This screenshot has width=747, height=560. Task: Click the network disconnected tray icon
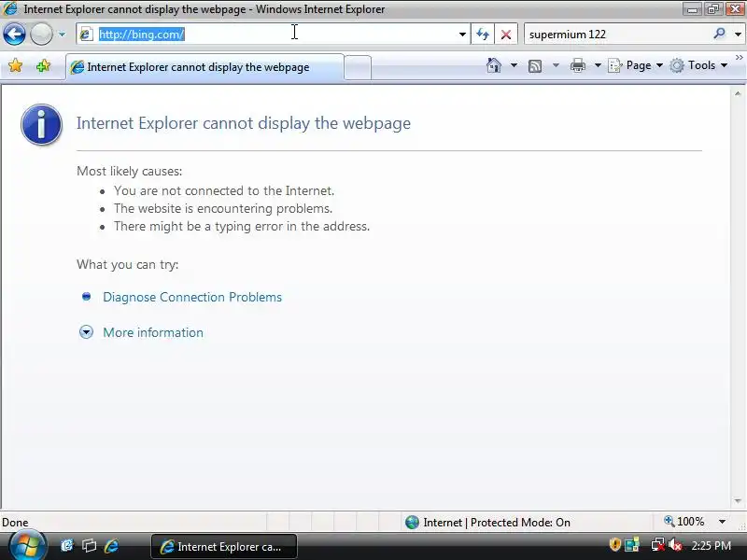pyautogui.click(x=658, y=544)
